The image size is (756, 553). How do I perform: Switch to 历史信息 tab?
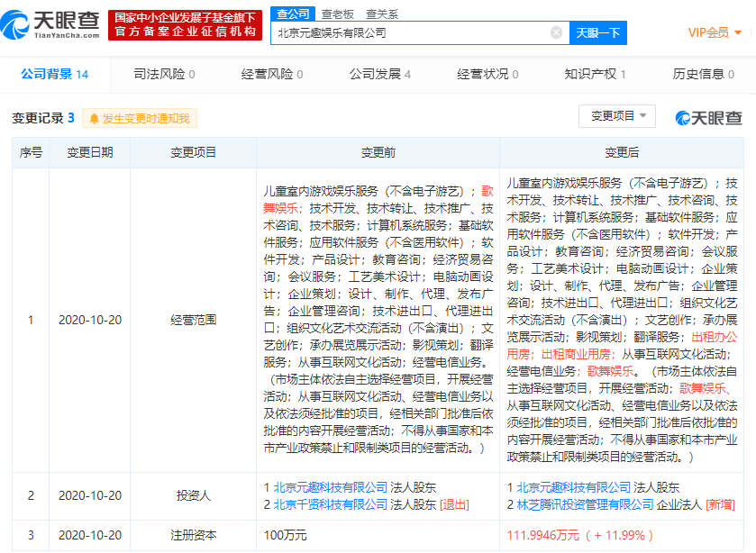click(704, 74)
